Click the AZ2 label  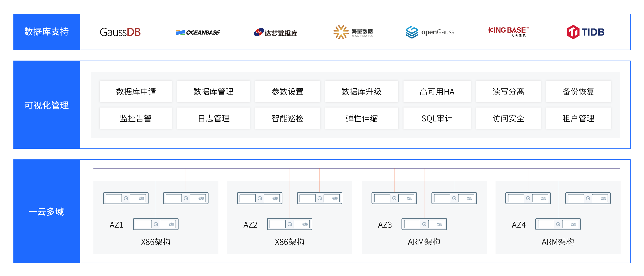tap(250, 225)
